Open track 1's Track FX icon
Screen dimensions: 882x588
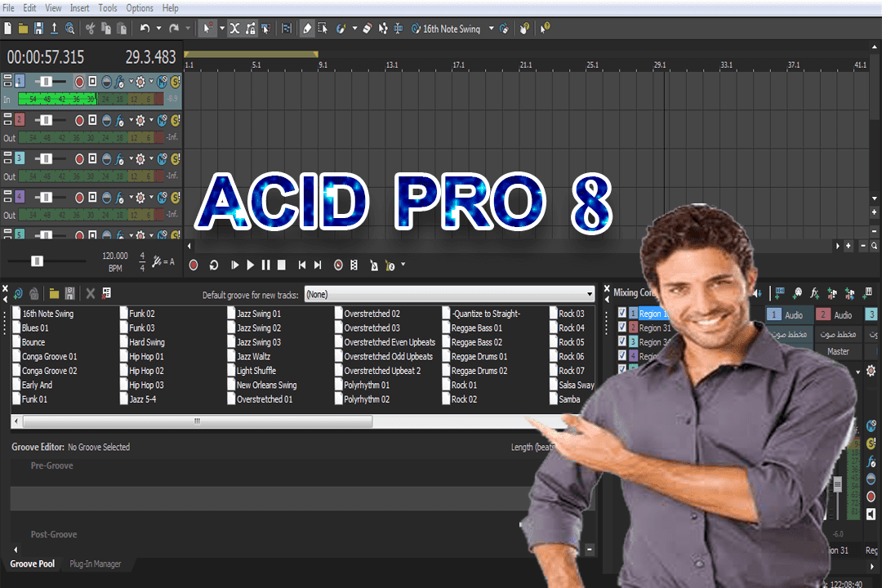click(x=118, y=81)
